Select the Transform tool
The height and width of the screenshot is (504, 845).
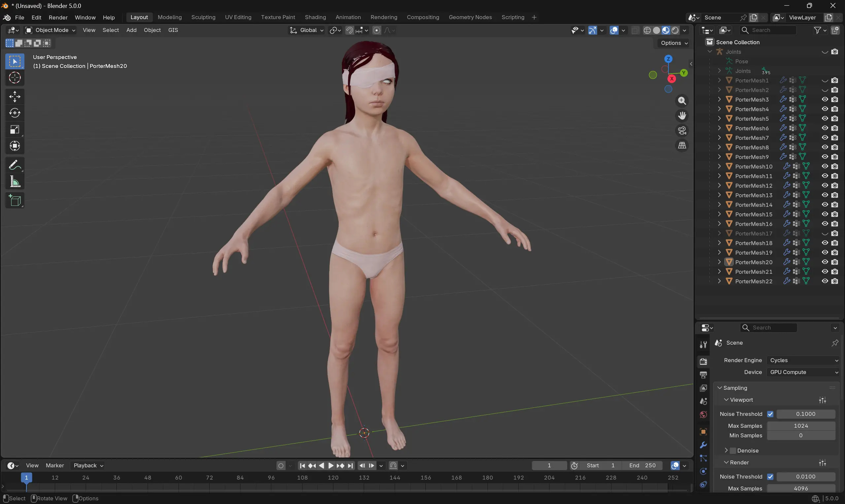tap(15, 146)
